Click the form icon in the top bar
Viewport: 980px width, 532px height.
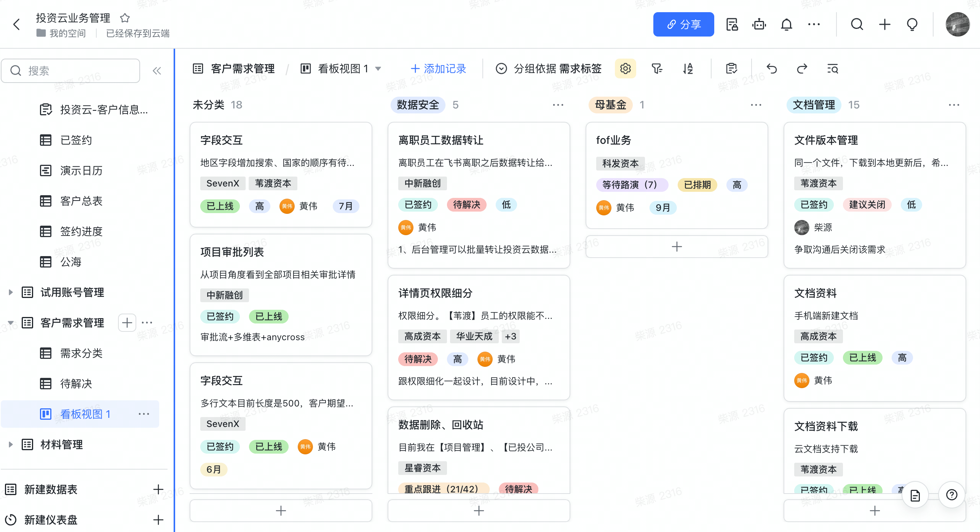(732, 24)
